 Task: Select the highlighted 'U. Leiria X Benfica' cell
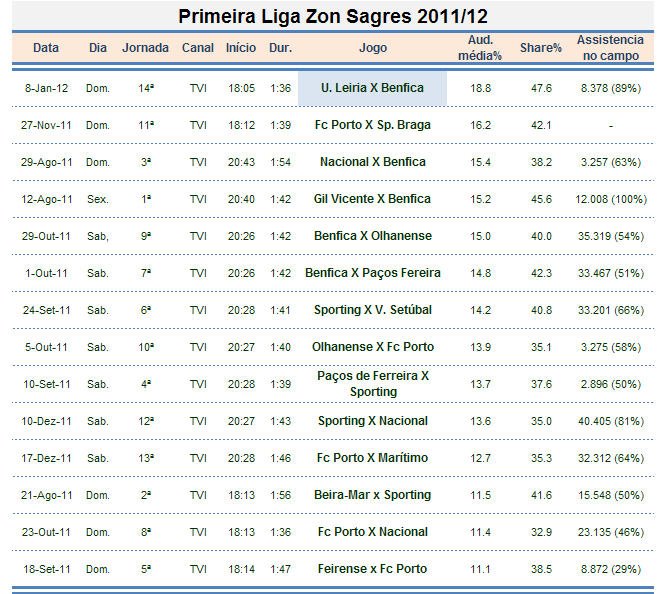pyautogui.click(x=373, y=88)
